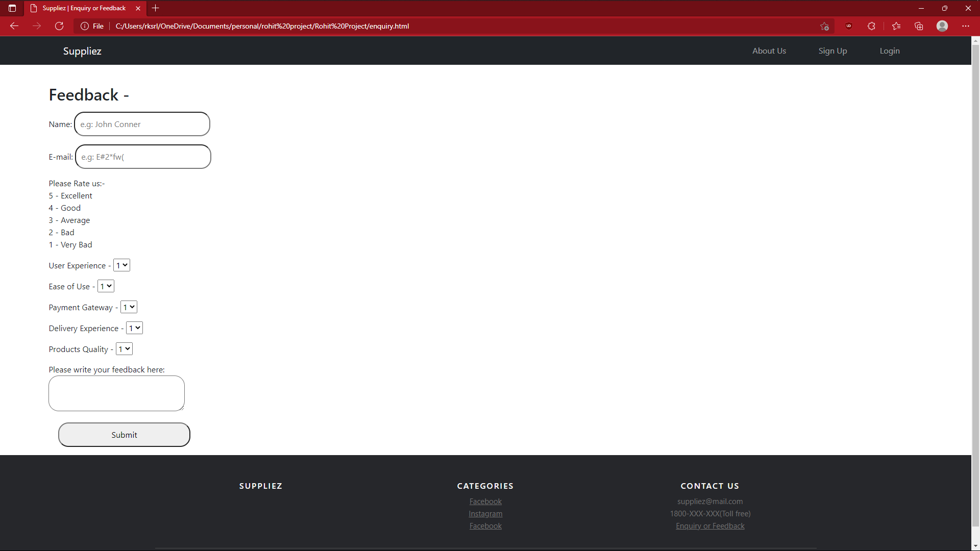Click the Submit button
This screenshot has width=980, height=551.
(124, 434)
